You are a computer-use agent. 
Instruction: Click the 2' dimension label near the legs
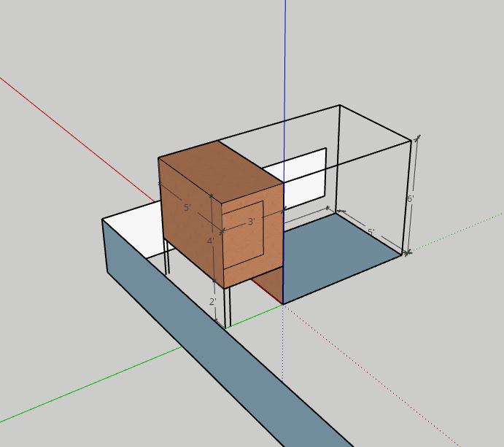pos(213,302)
